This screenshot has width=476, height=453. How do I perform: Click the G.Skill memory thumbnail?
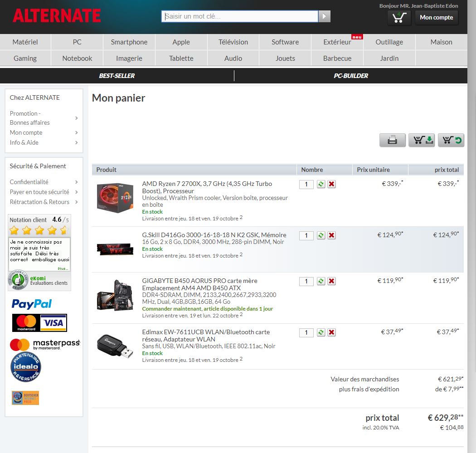pyautogui.click(x=115, y=249)
